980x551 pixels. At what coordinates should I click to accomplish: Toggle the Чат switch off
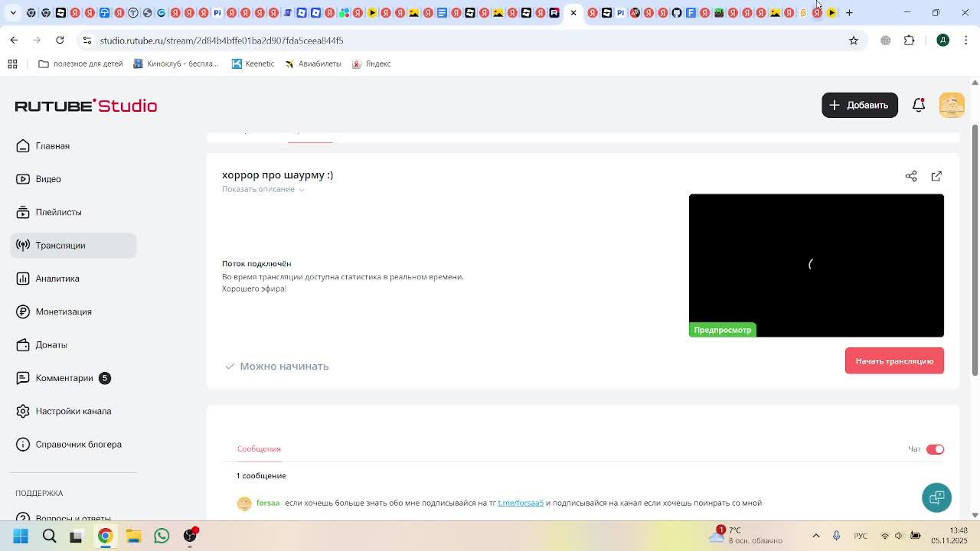[935, 449]
